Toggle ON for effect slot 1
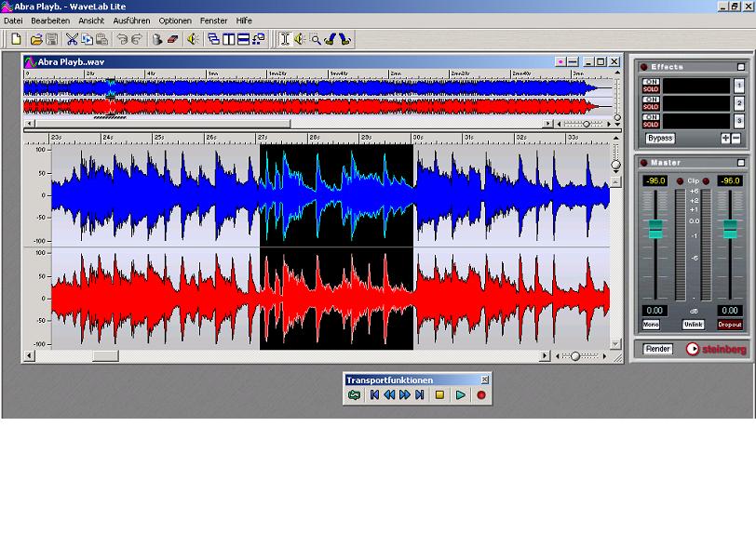 (x=651, y=83)
